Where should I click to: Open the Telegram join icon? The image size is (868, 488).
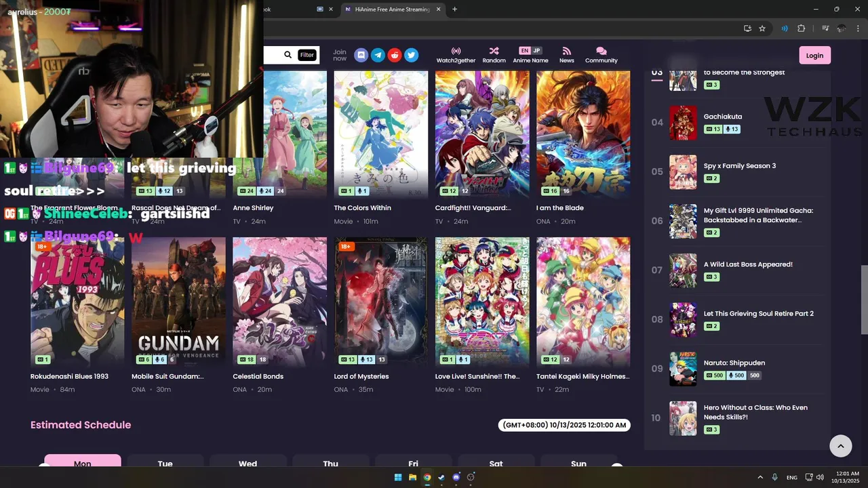378,56
